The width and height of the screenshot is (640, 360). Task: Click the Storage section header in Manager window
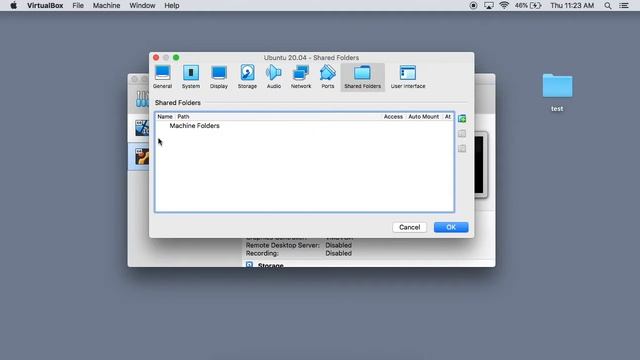point(270,265)
